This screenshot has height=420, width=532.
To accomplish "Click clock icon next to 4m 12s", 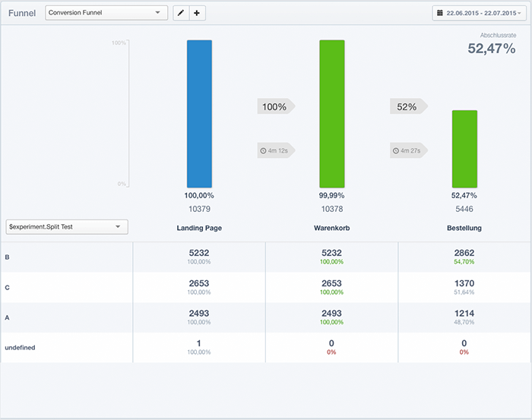I will pyautogui.click(x=263, y=151).
